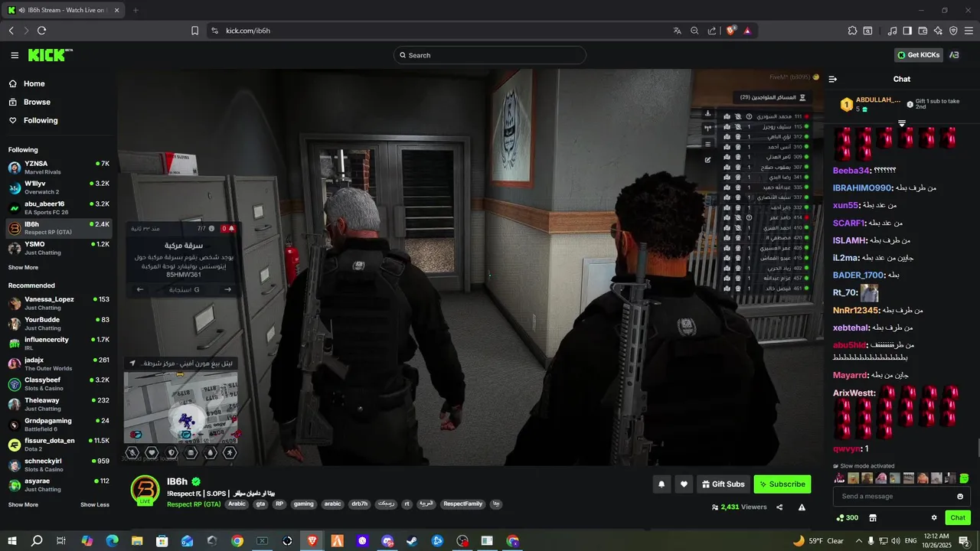Click the Get KICKs button

(918, 55)
